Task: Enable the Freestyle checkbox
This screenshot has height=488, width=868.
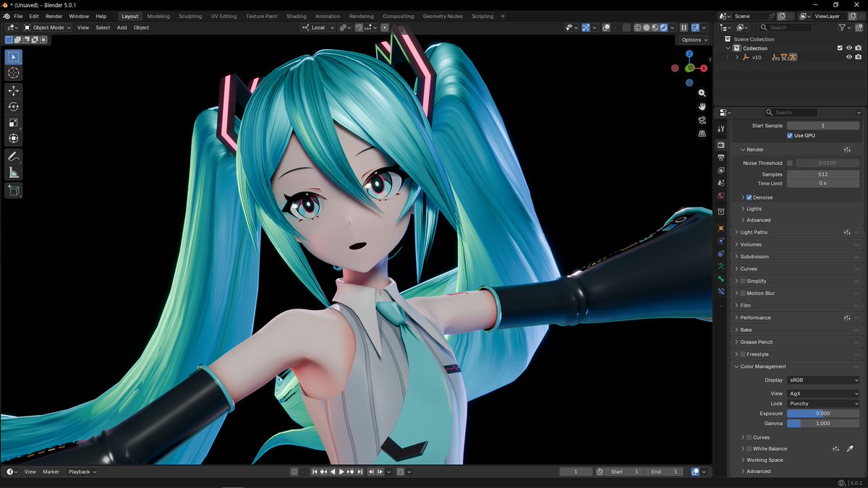Action: coord(743,354)
